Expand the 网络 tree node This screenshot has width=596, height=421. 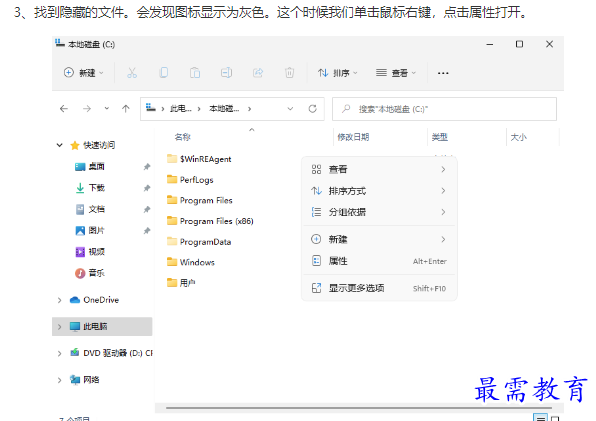pyautogui.click(x=60, y=380)
